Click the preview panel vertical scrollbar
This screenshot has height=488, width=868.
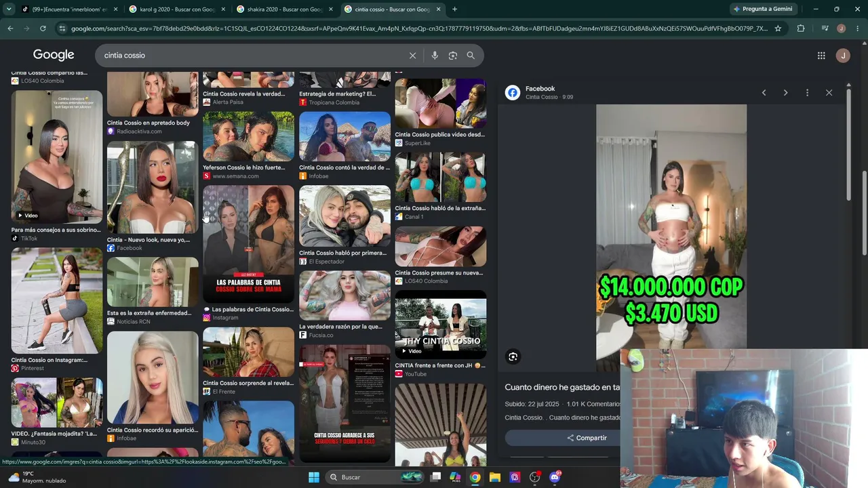(x=848, y=144)
